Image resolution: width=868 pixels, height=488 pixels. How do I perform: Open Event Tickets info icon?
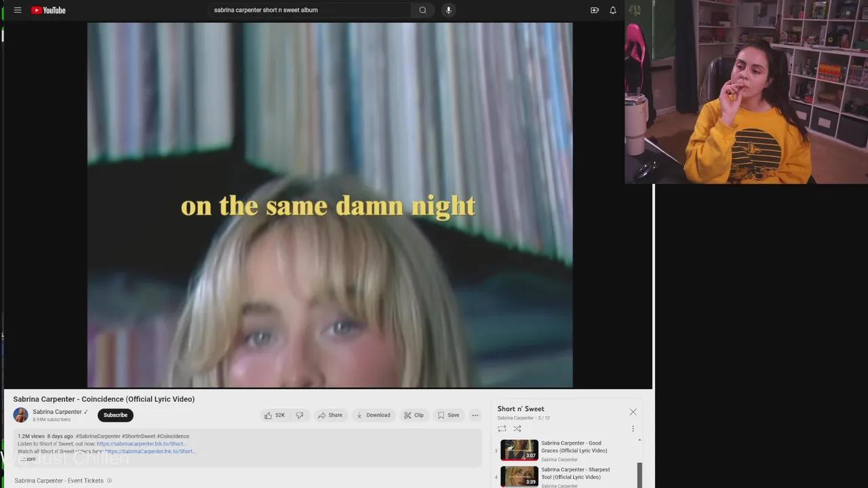tap(109, 481)
